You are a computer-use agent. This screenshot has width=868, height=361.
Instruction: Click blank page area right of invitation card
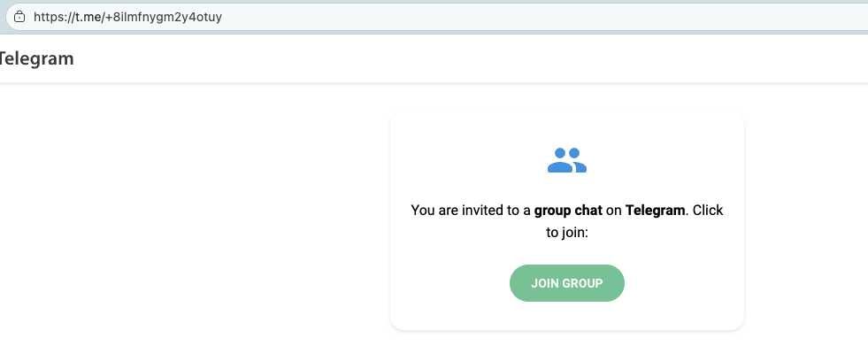tap(805, 221)
